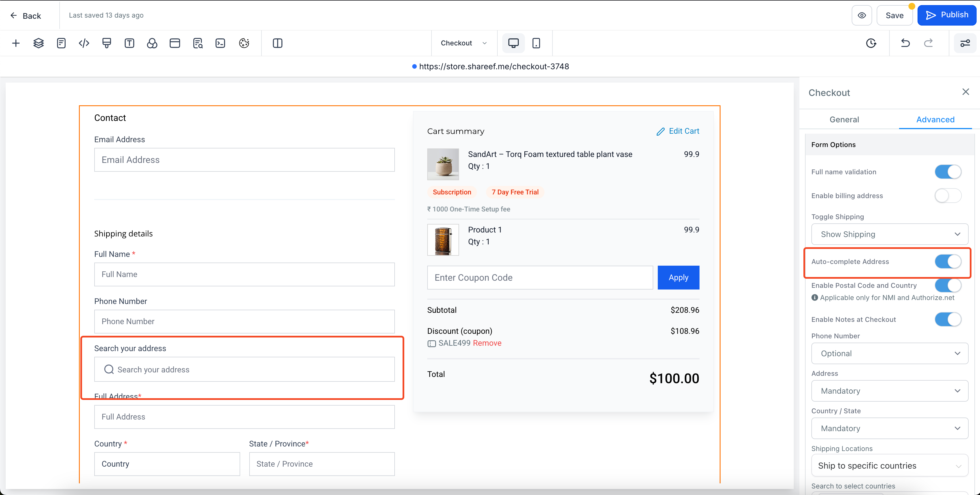Open the layers panel icon
The height and width of the screenshot is (495, 980).
tap(38, 43)
